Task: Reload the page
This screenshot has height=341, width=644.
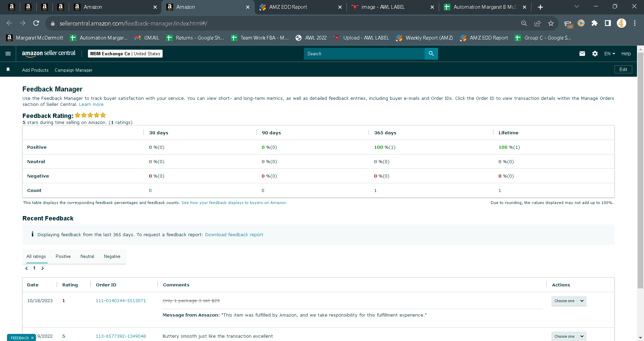Action: click(x=36, y=23)
